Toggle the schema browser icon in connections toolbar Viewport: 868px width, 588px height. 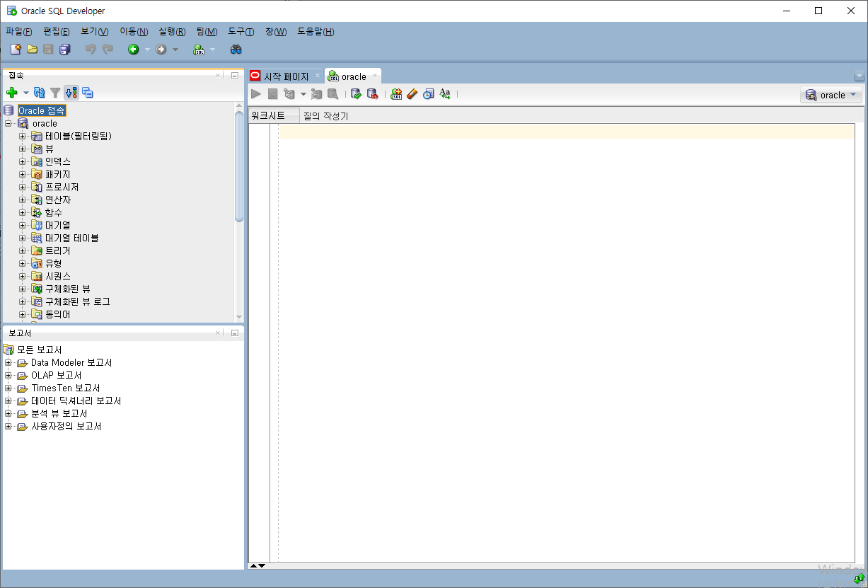(x=71, y=93)
